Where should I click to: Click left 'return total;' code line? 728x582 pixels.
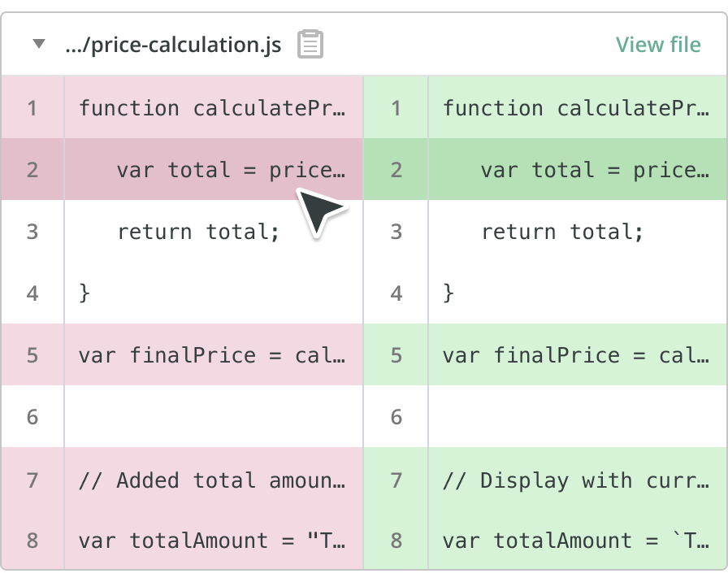tap(198, 232)
